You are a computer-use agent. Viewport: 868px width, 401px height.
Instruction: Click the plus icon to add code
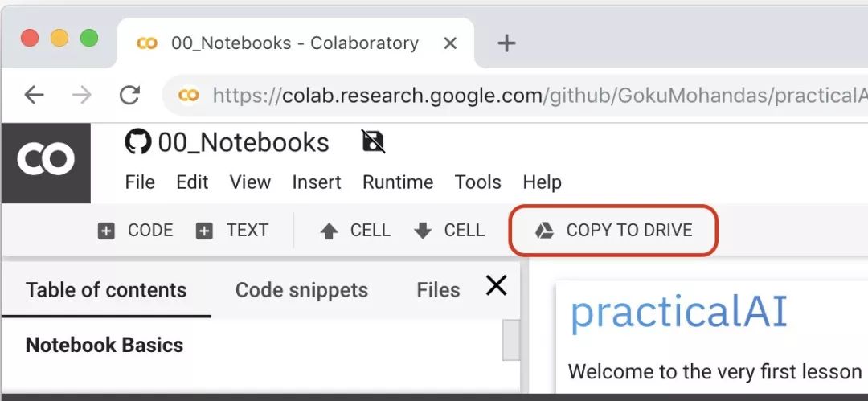click(x=106, y=231)
